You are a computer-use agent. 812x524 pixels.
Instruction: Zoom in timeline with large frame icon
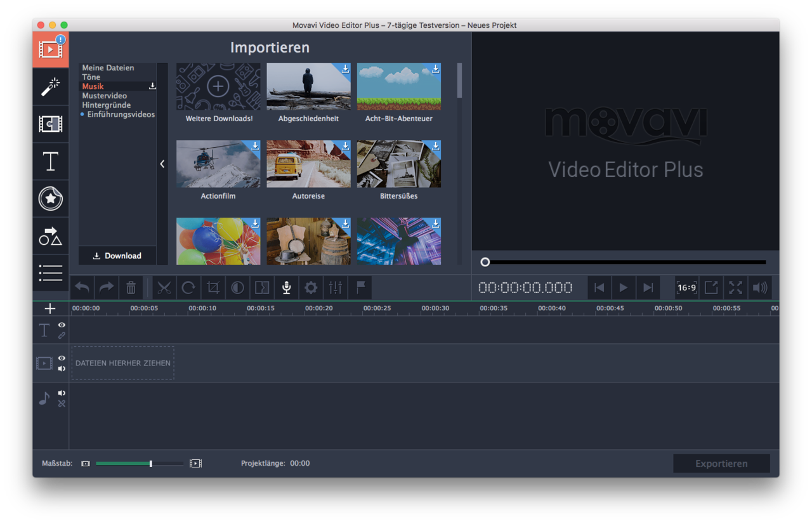(x=195, y=464)
